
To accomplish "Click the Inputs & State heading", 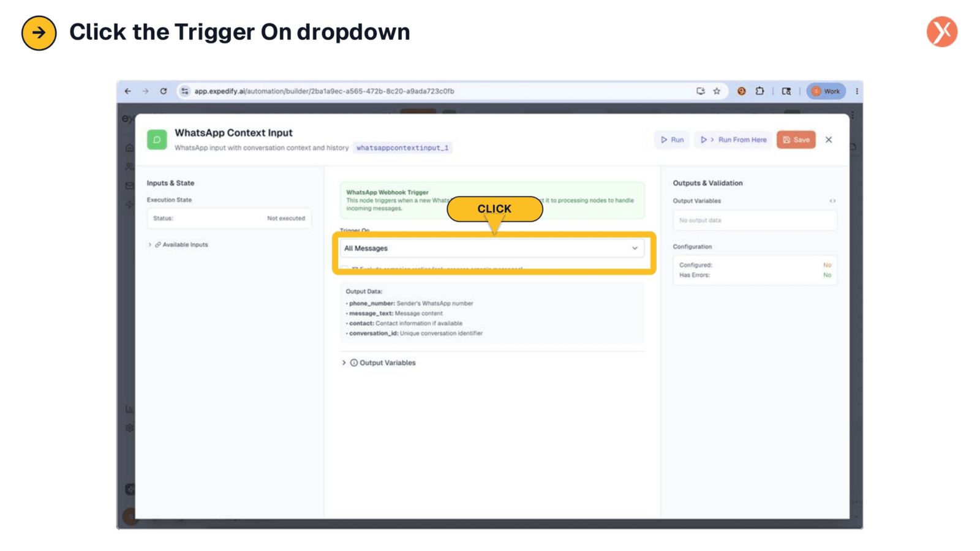I will pos(170,183).
